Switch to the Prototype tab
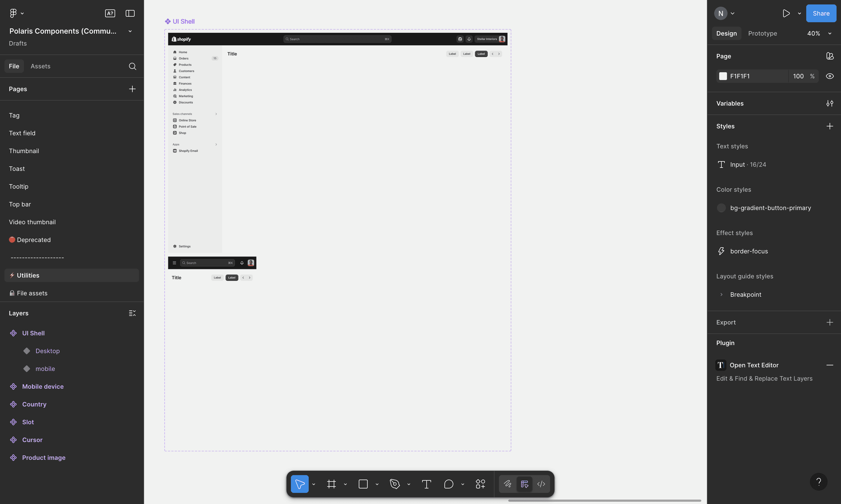 pos(762,33)
